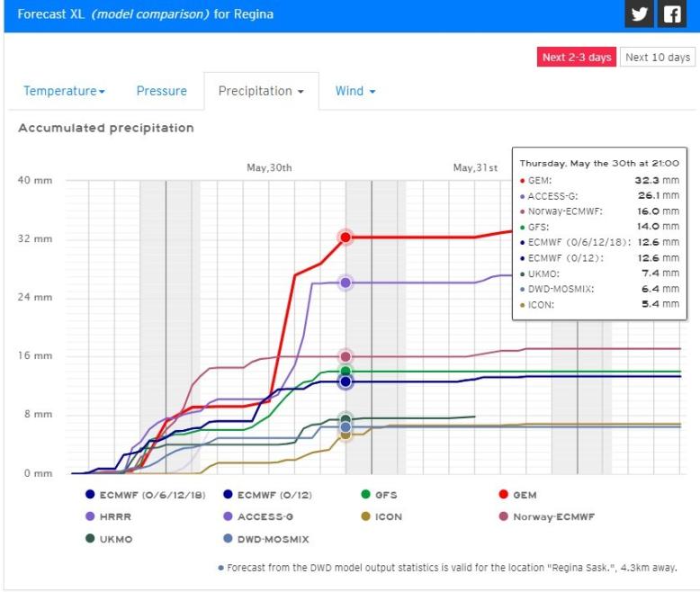Toggle ICON series in legend

coord(381,516)
